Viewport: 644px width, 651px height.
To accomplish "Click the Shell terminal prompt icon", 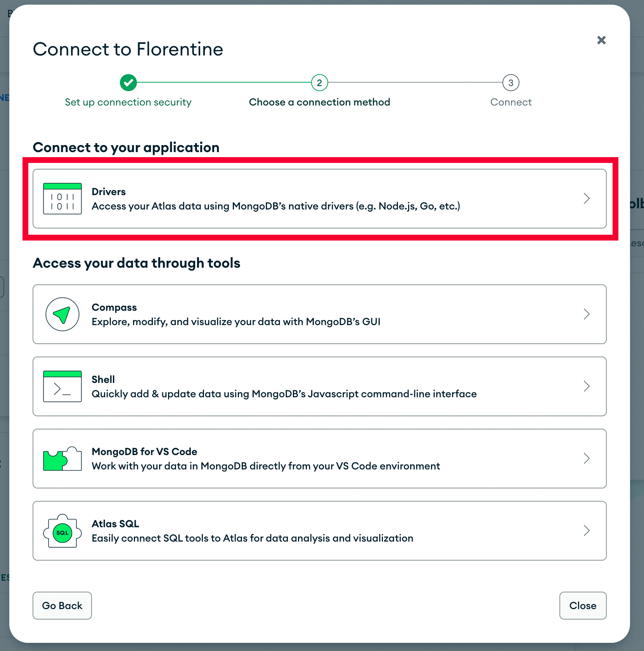I will coord(62,386).
